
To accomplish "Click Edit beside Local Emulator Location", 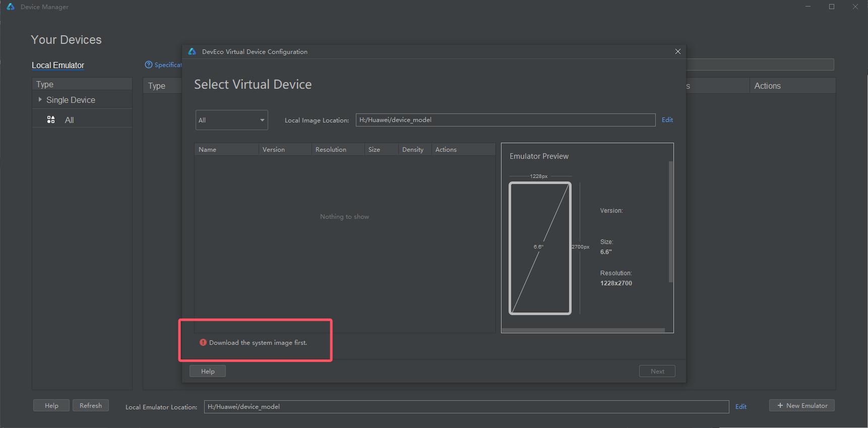I will [x=741, y=406].
